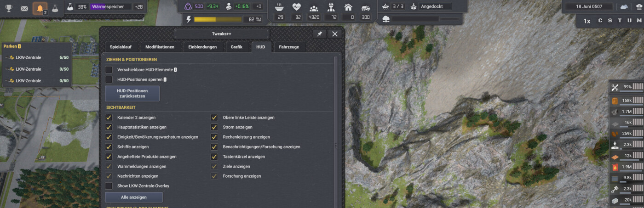Click the yellow power usage bar
Image resolution: width=644 pixels, height=208 pixels.
(218, 19)
